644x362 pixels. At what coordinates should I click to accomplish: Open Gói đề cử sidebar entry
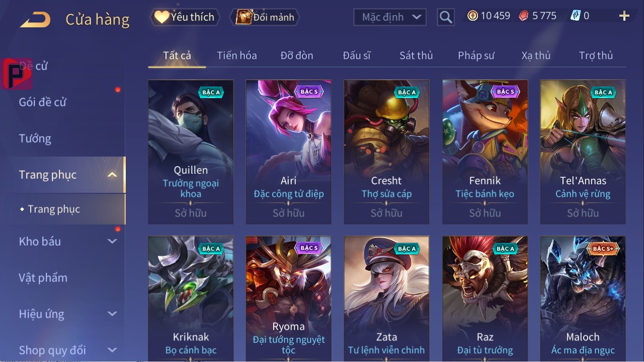43,102
